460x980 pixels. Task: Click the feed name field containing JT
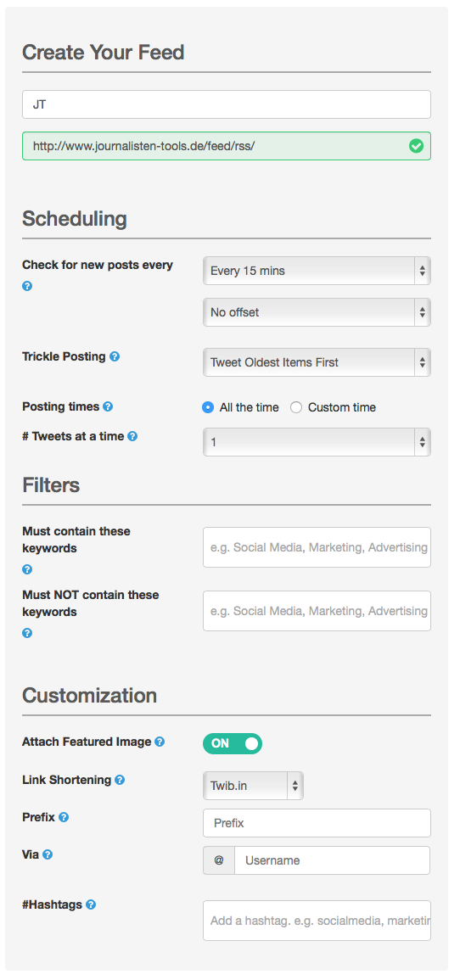click(227, 104)
